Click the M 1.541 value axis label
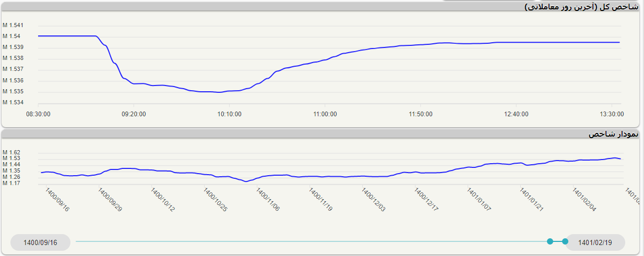The image size is (644, 256). pos(13,25)
